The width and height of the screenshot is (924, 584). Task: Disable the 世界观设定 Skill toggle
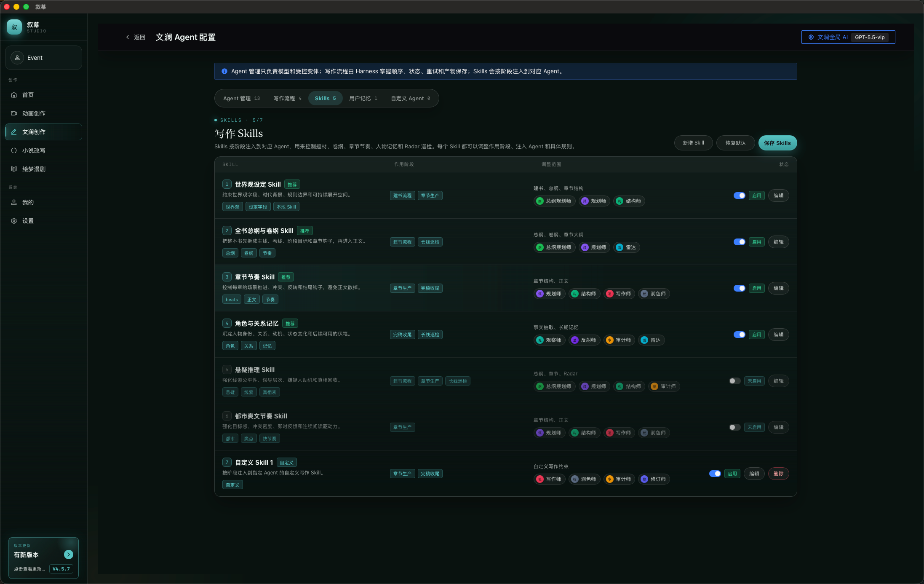pyautogui.click(x=739, y=196)
